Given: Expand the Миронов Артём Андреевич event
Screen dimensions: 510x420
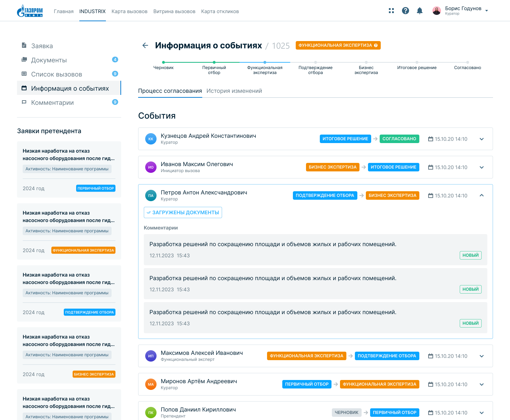Looking at the screenshot, I should pos(482,385).
